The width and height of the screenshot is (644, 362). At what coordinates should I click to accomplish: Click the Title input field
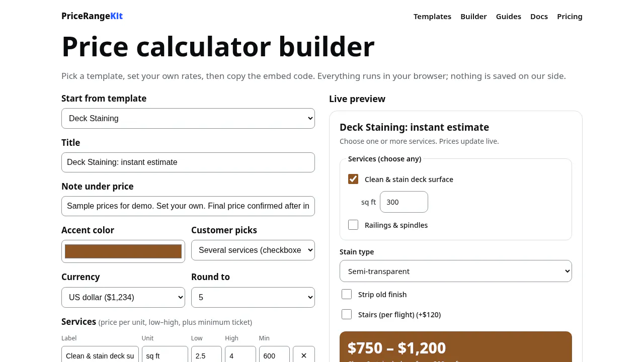click(x=188, y=162)
